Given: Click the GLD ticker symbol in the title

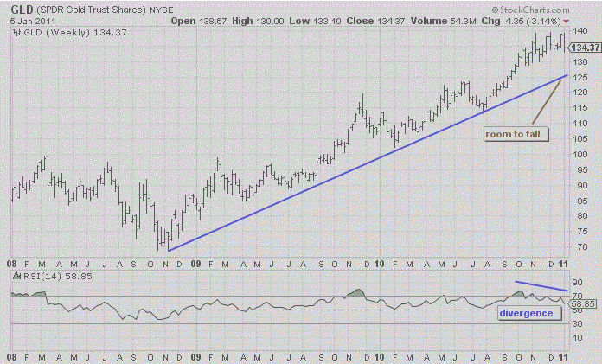Looking at the screenshot, I should click(x=22, y=10).
